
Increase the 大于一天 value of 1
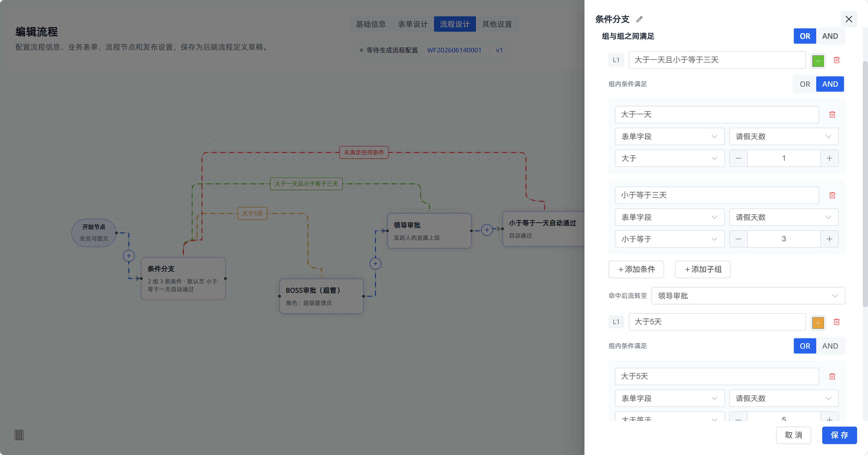pos(829,158)
